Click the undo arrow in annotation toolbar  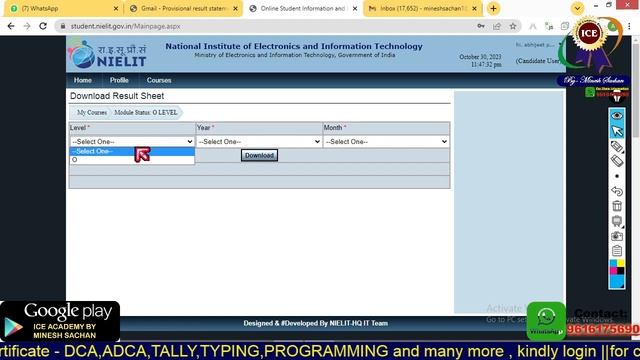click(617, 191)
